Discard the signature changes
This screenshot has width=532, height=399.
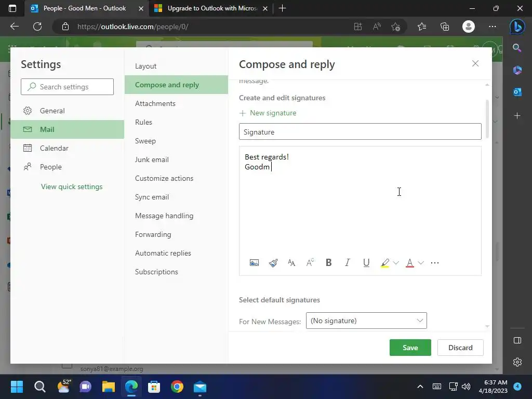coord(460,348)
